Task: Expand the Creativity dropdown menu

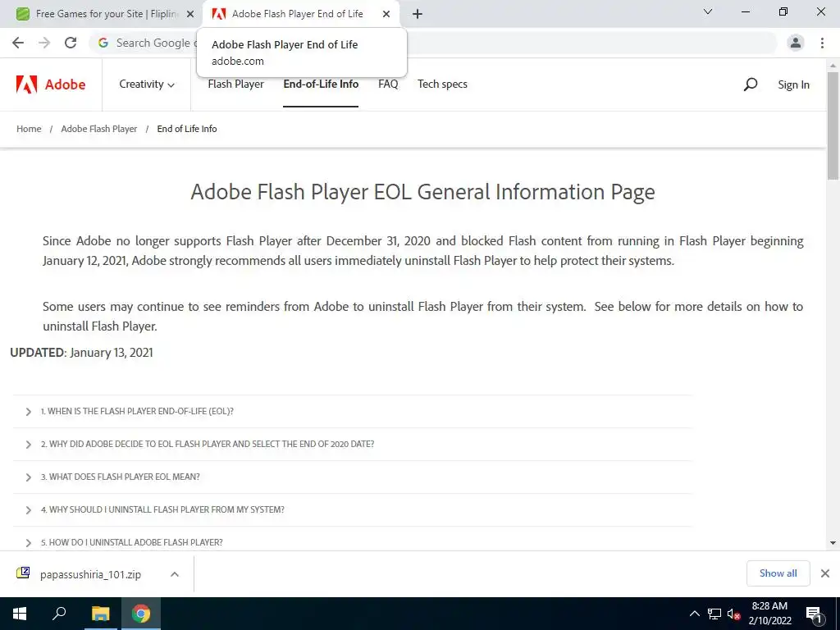Action: point(147,84)
